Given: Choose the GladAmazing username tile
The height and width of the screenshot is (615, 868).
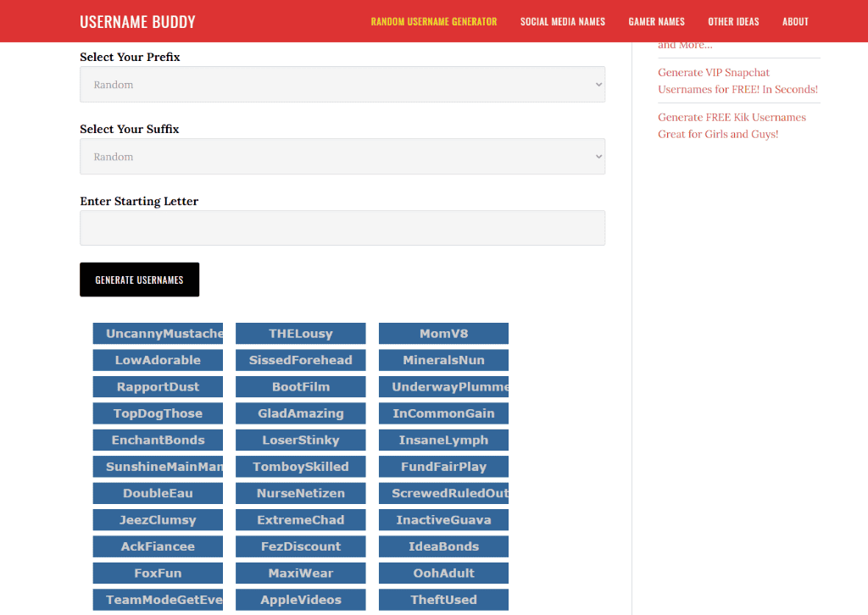Looking at the screenshot, I should click(x=301, y=413).
